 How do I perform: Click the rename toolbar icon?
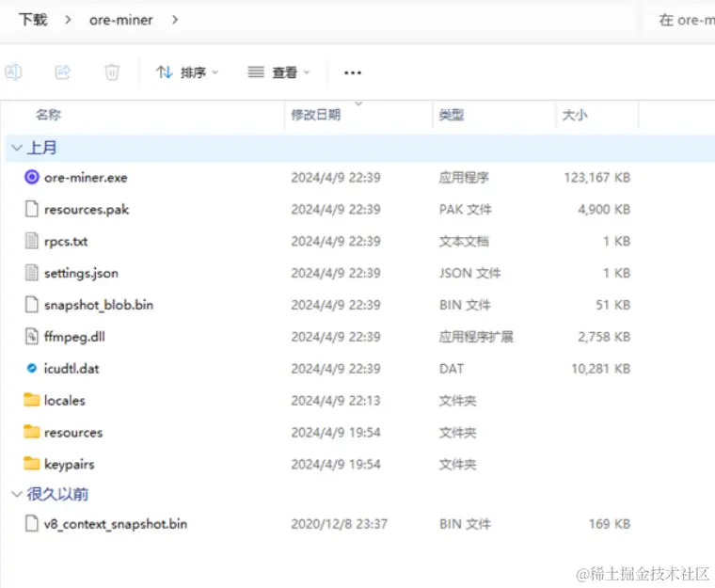tap(14, 72)
